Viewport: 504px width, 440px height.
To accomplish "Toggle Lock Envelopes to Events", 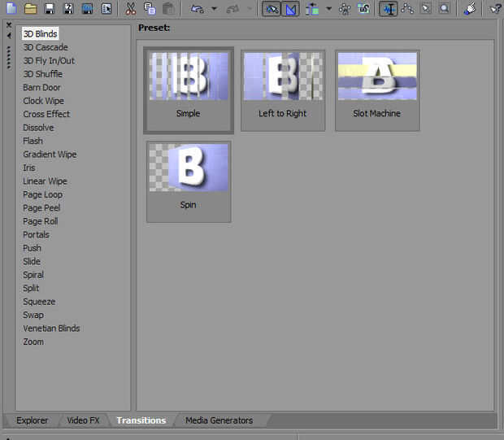I will pyautogui.click(x=345, y=9).
